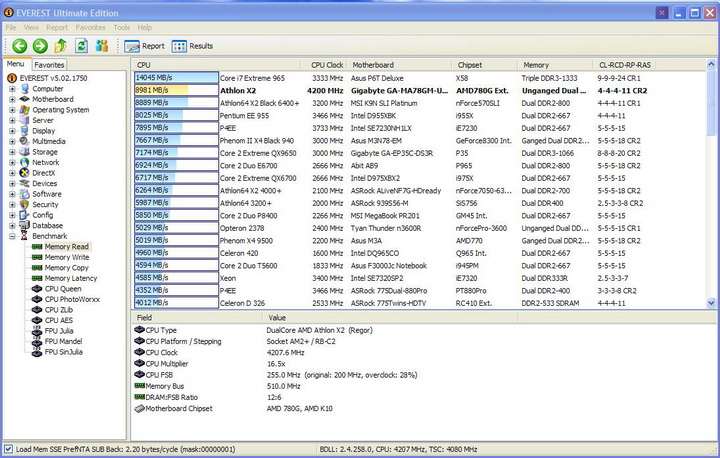Viewport: 720px width, 458px height.
Task: Open the Results toolbar button
Action: pos(192,46)
